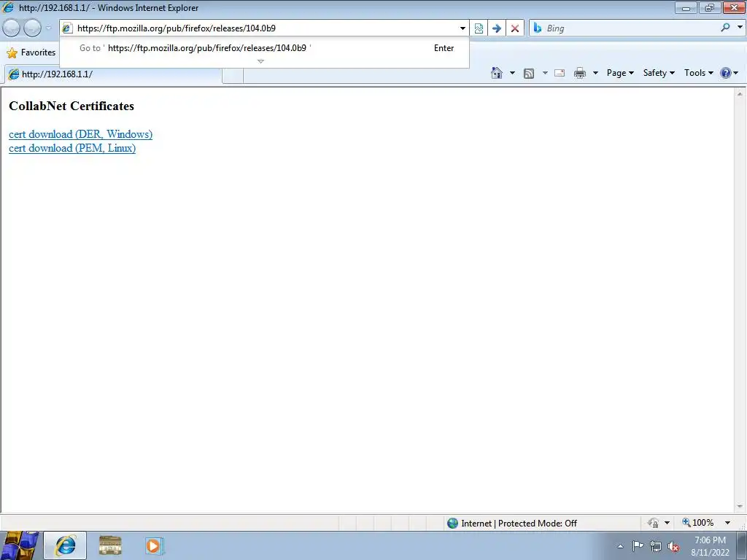This screenshot has height=560, width=747.
Task: Click the Print icon
Action: (580, 73)
